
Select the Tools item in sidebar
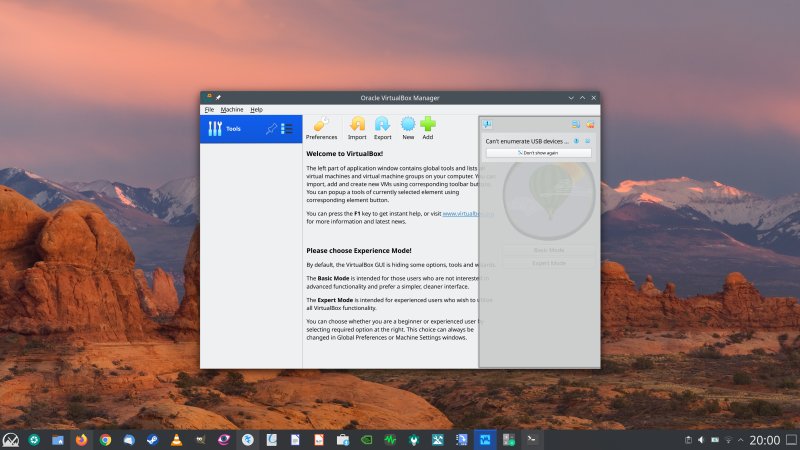point(233,129)
